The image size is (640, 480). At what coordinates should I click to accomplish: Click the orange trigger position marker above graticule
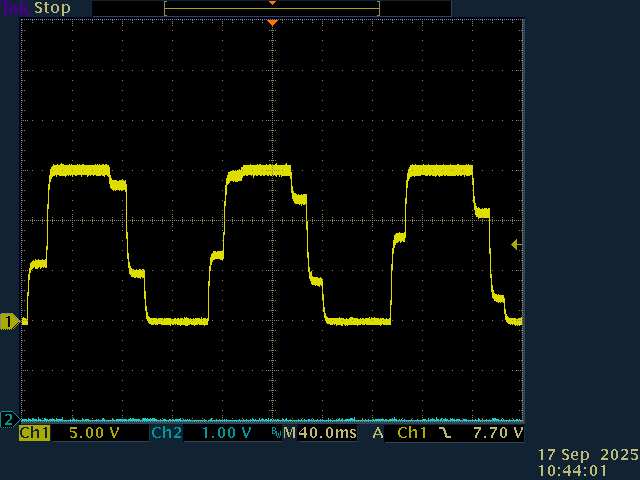pos(271,22)
